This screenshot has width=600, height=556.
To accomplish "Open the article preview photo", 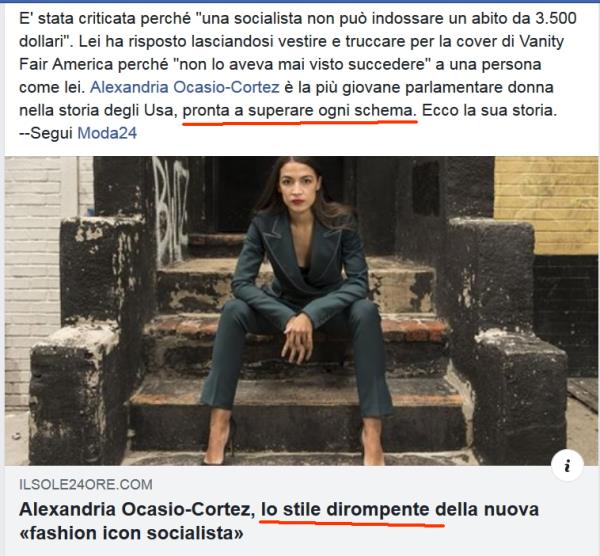I will tap(301, 311).
